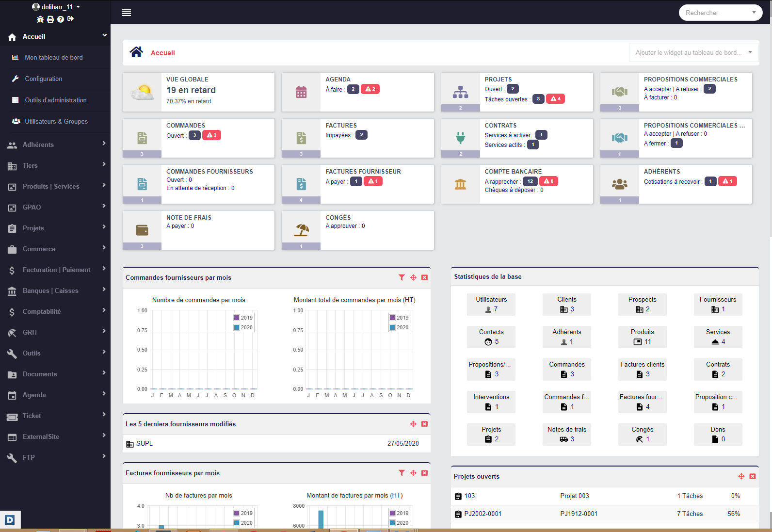Screen dimensions: 772x532
Task: Open the dolibarr_11 user dropdown
Action: click(56, 7)
